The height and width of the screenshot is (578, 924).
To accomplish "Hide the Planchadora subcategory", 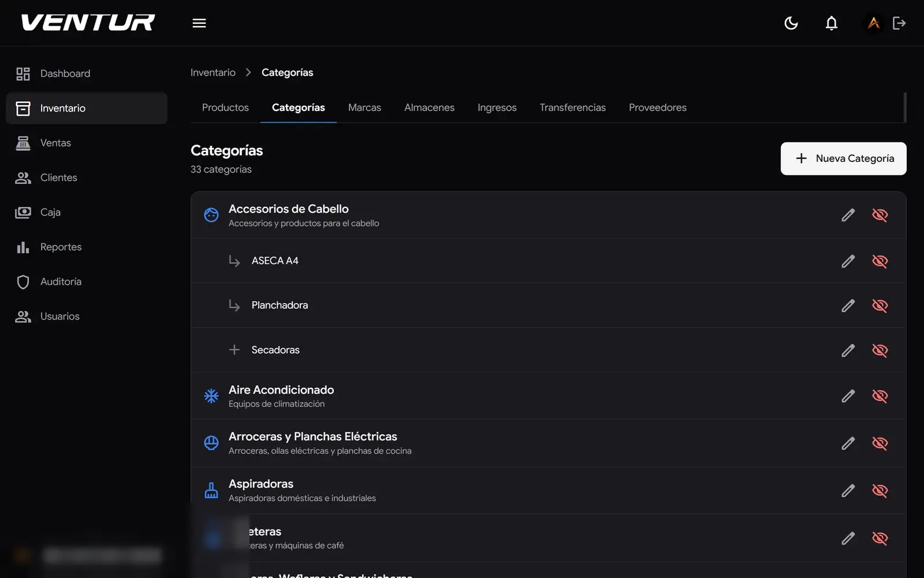I will tap(880, 305).
